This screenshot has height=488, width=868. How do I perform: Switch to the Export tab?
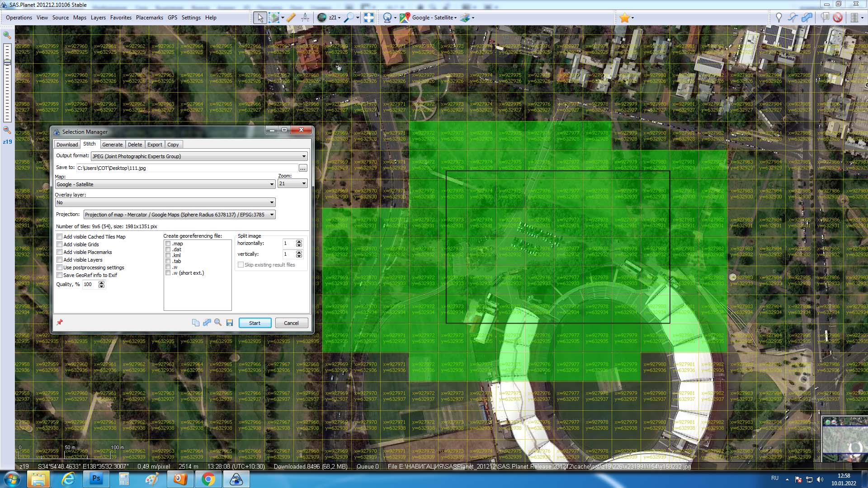point(154,145)
